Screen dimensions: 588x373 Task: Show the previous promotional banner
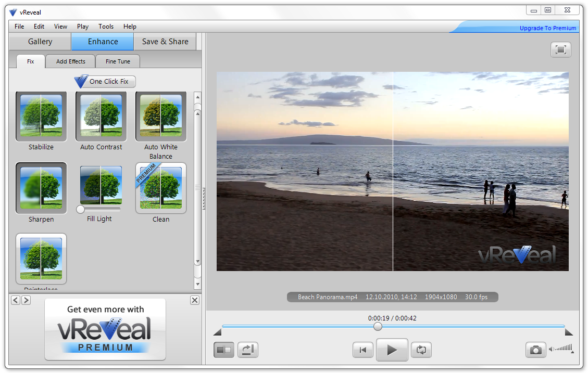point(16,300)
